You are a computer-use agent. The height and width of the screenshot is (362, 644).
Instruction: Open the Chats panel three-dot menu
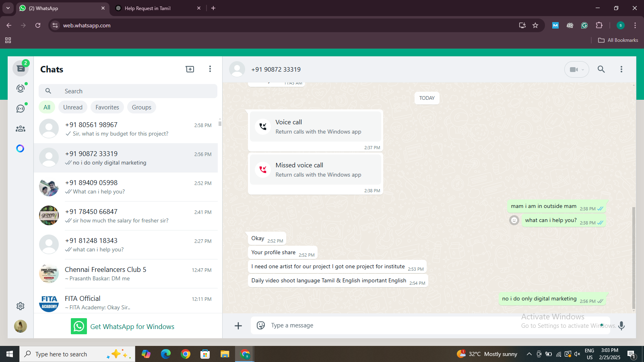tap(210, 69)
